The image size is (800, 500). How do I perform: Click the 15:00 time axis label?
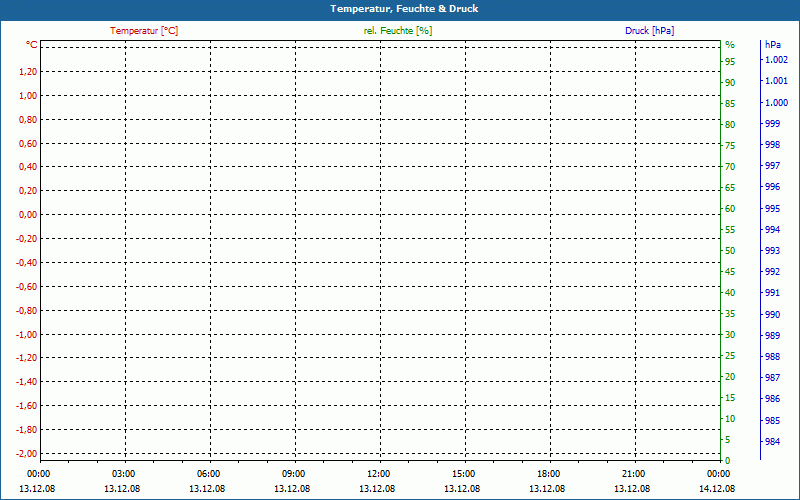tap(463, 474)
